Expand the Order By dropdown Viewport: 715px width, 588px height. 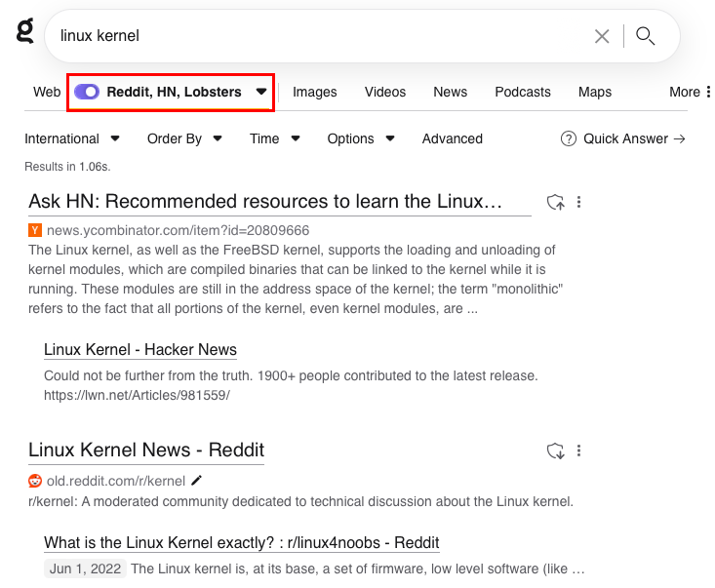click(x=182, y=138)
